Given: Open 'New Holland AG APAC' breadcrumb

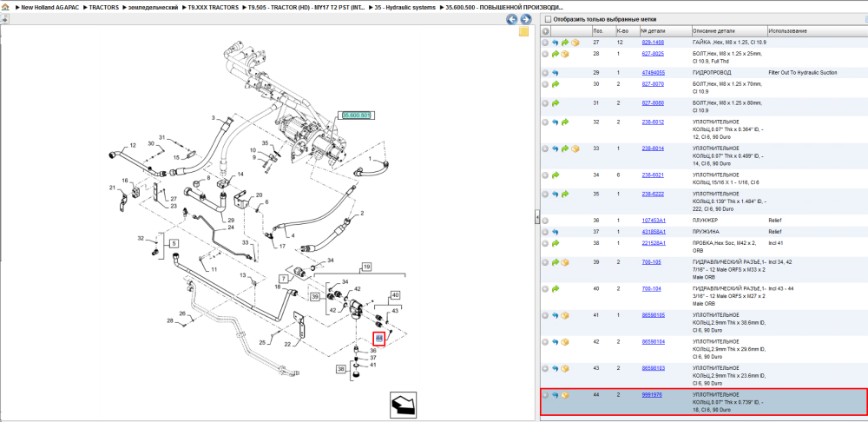Looking at the screenshot, I should [x=49, y=8].
